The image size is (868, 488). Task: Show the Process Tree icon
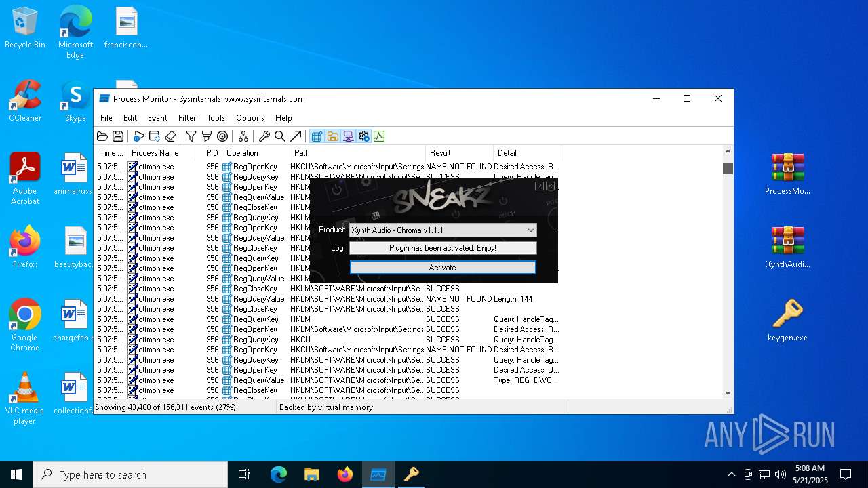(x=243, y=136)
